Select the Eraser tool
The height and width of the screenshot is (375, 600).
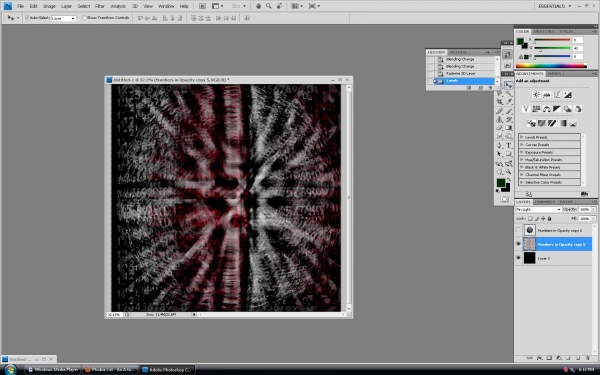pos(499,128)
